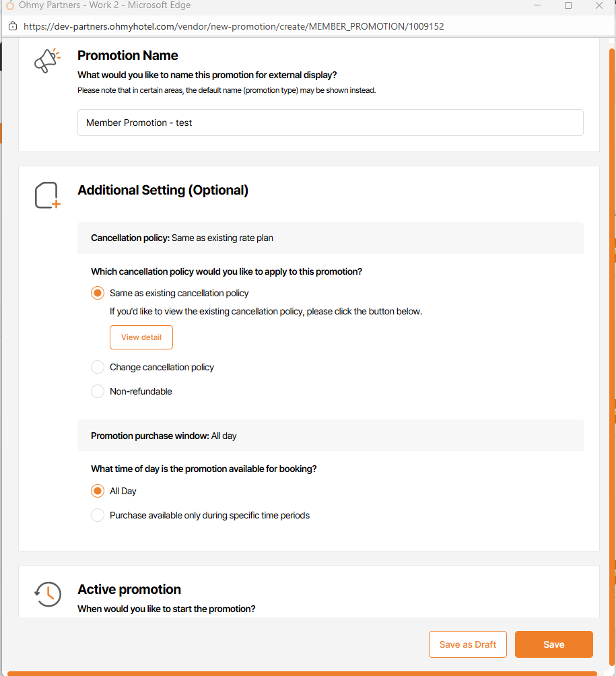Viewport: 616px width, 676px height.
Task: Choose purchase only during specific time periods
Action: 98,515
